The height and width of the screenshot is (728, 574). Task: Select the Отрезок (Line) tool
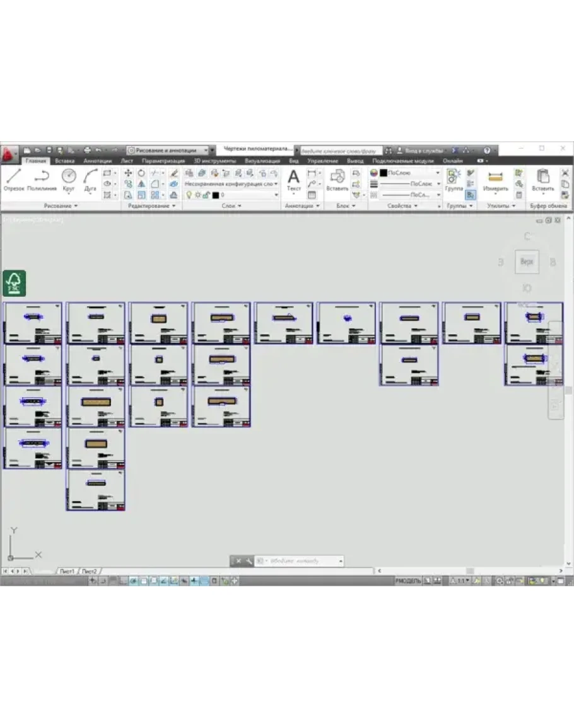pos(13,179)
